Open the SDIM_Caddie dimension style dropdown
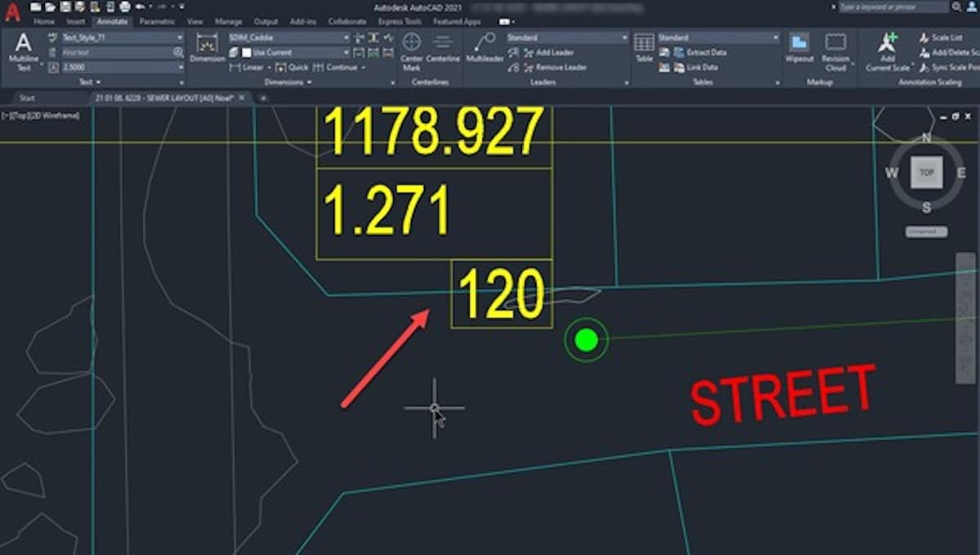This screenshot has height=555, width=980. 344,36
